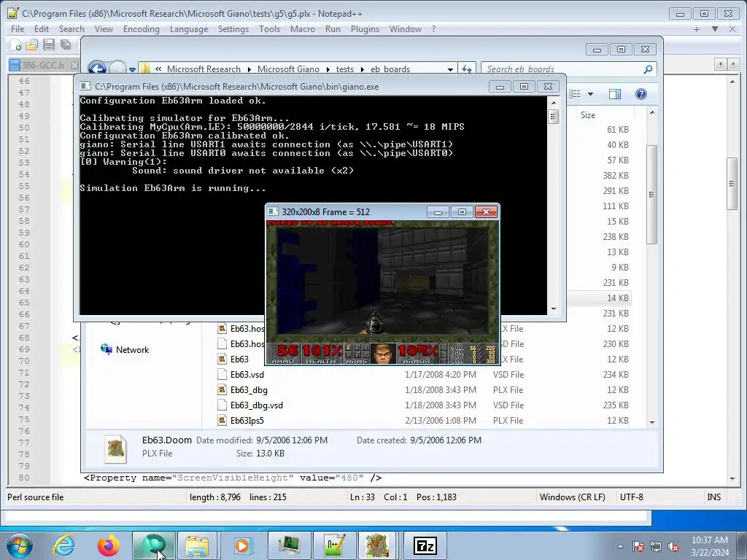
Task: Switch to the 386-GCC.h tab
Action: click(42, 65)
